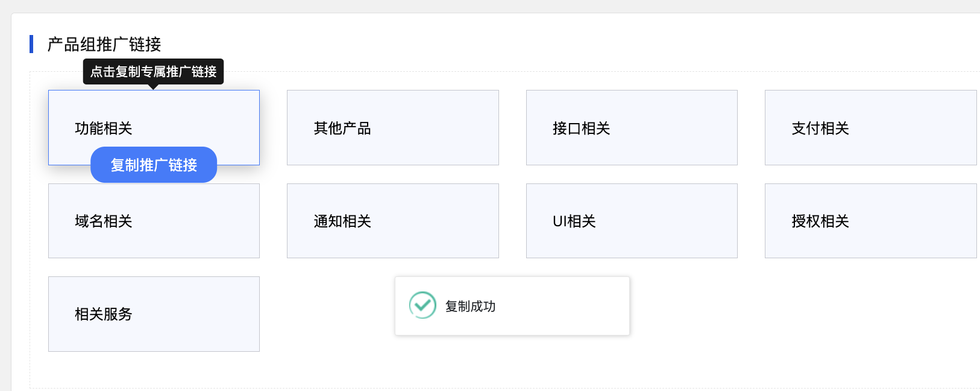The height and width of the screenshot is (391, 980).
Task: Click the blue accent bar beside the heading
Action: point(31,44)
